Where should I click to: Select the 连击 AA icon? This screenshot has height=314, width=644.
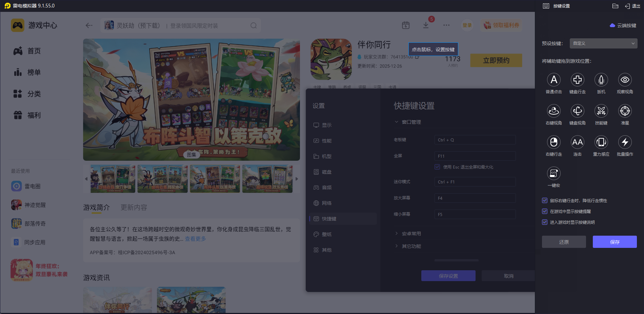[578, 142]
